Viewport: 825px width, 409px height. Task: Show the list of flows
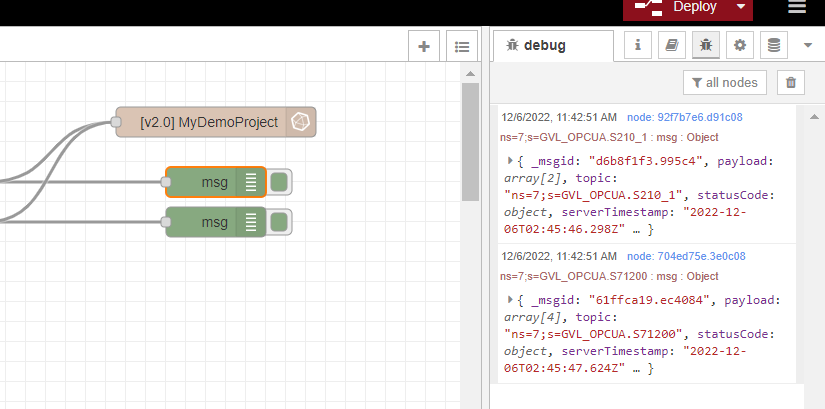pyautogui.click(x=462, y=46)
